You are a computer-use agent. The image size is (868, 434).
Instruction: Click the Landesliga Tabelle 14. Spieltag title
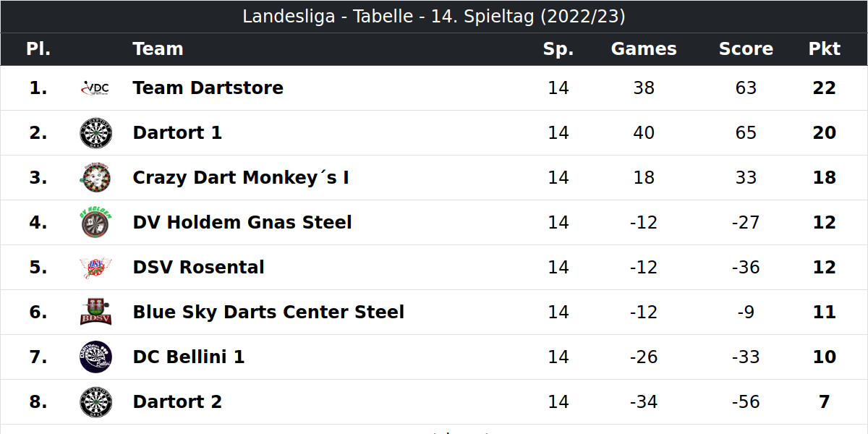[434, 17]
